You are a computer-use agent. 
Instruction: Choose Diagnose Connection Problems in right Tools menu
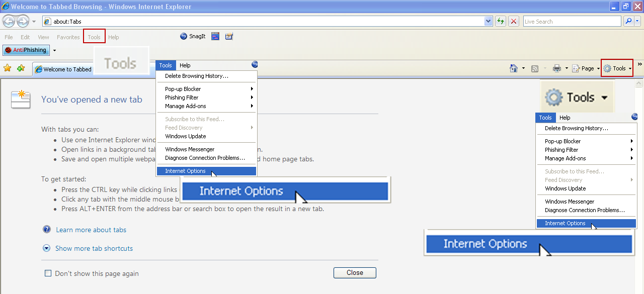tap(586, 210)
